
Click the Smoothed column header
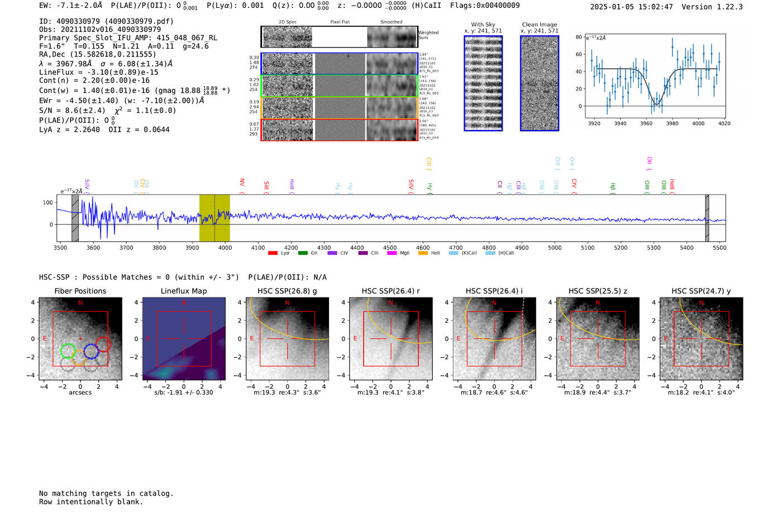[392, 22]
